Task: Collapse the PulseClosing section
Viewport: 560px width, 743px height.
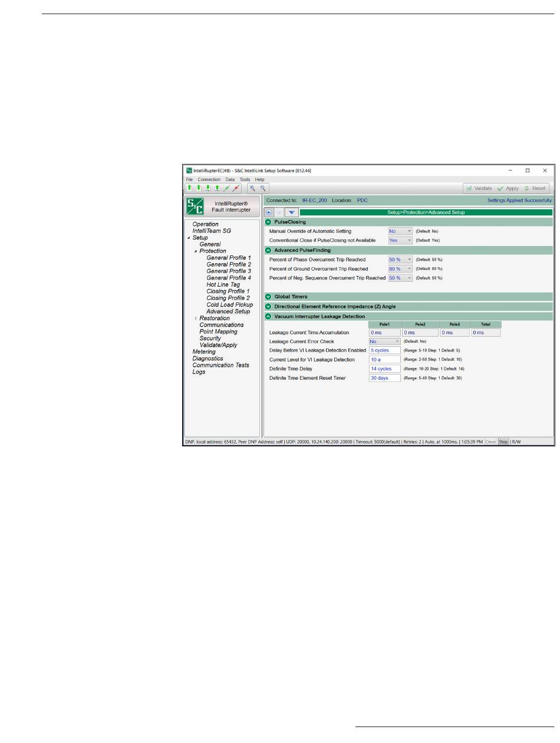Action: 268,222
